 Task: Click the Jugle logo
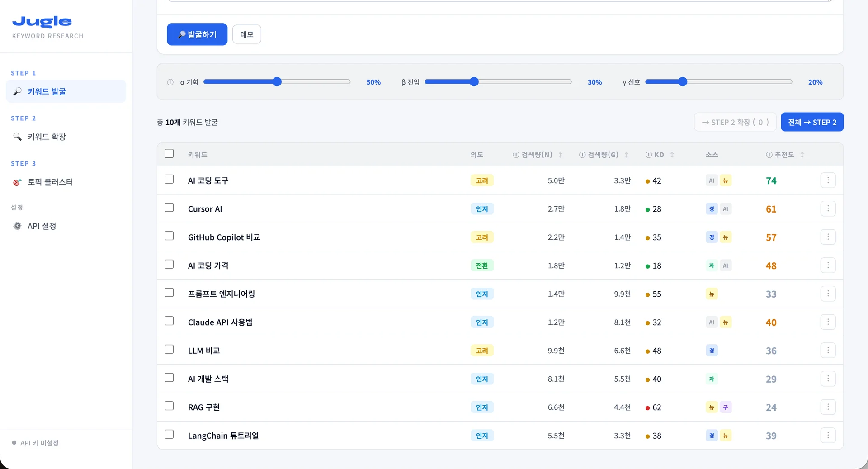(x=42, y=22)
